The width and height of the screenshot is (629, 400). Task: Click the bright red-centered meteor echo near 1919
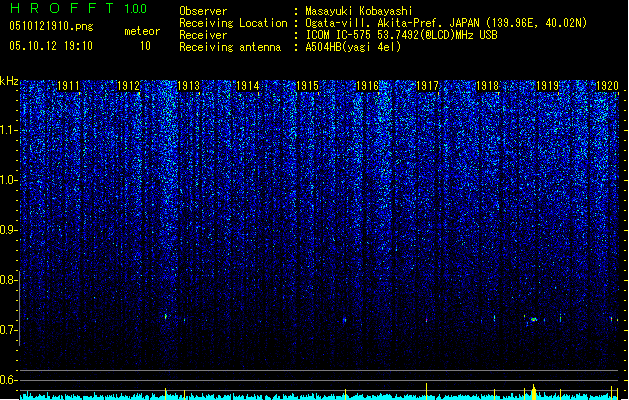point(534,319)
